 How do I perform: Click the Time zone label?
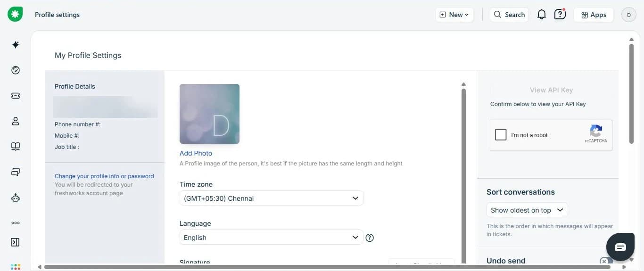click(196, 184)
